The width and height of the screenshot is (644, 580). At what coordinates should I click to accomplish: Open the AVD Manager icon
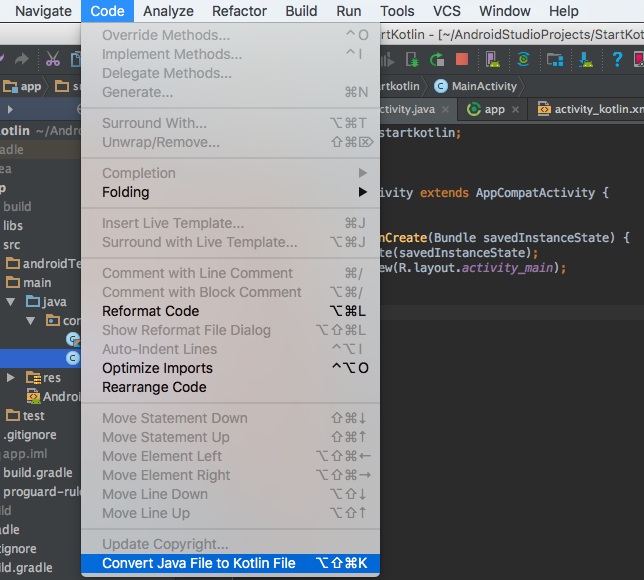click(492, 60)
